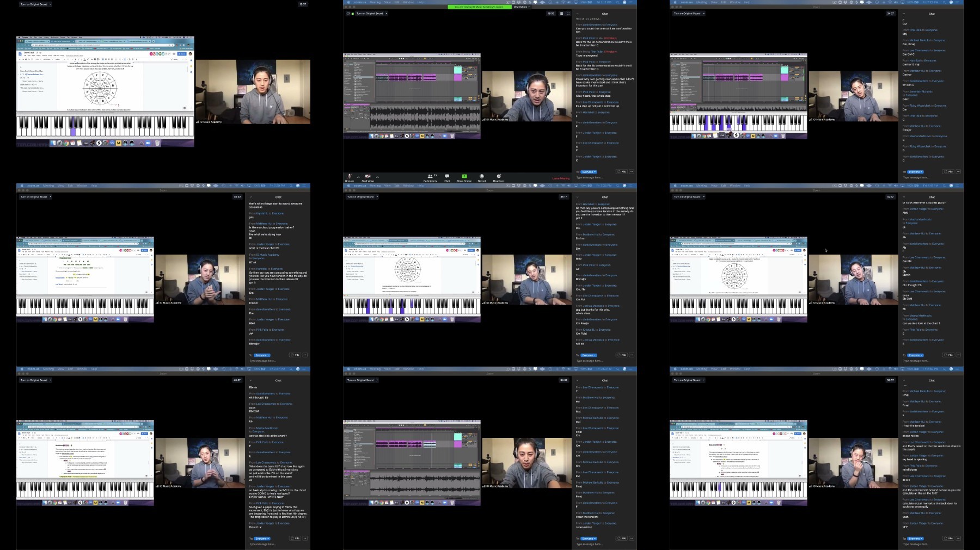Click the red Leave Meeting button
Screen dimensions: 980x550
561,178
